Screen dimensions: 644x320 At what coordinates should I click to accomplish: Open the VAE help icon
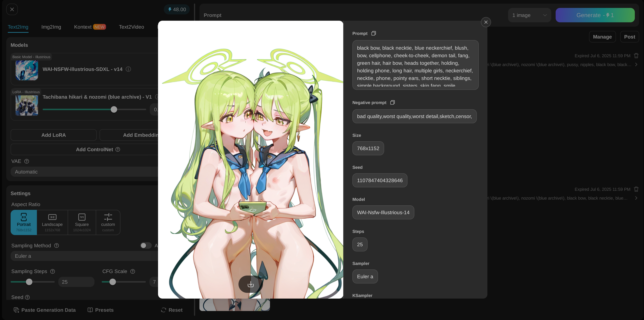[27, 161]
